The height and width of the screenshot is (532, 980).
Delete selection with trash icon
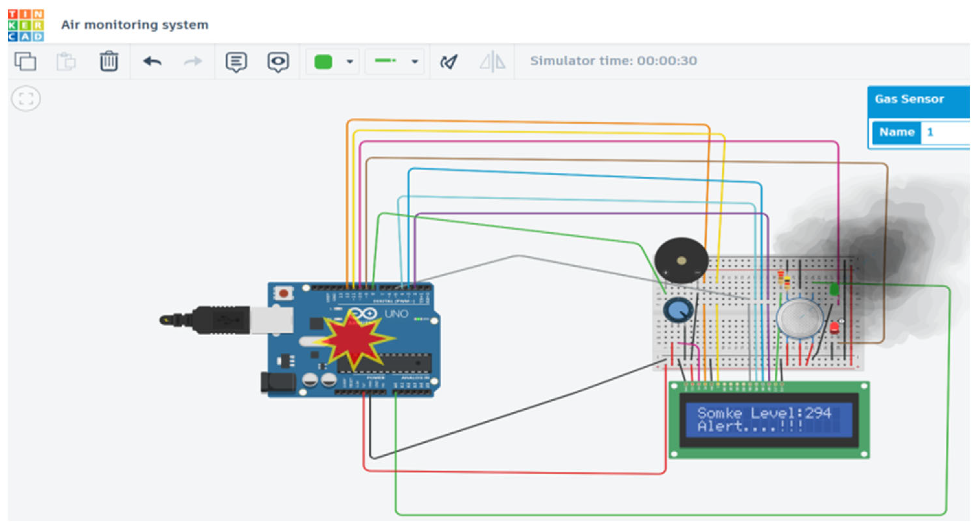[109, 61]
